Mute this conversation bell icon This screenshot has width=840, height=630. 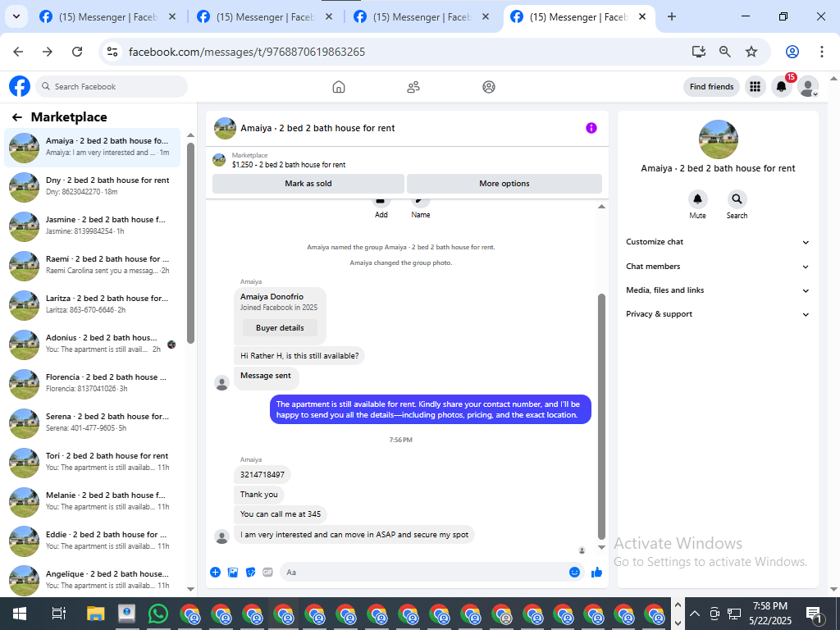(x=697, y=199)
